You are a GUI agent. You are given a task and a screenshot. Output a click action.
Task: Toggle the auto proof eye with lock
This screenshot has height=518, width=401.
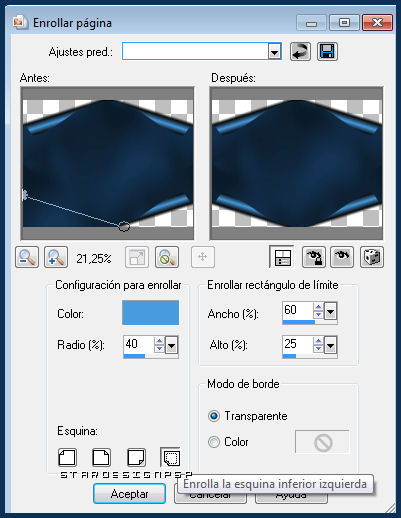(314, 257)
